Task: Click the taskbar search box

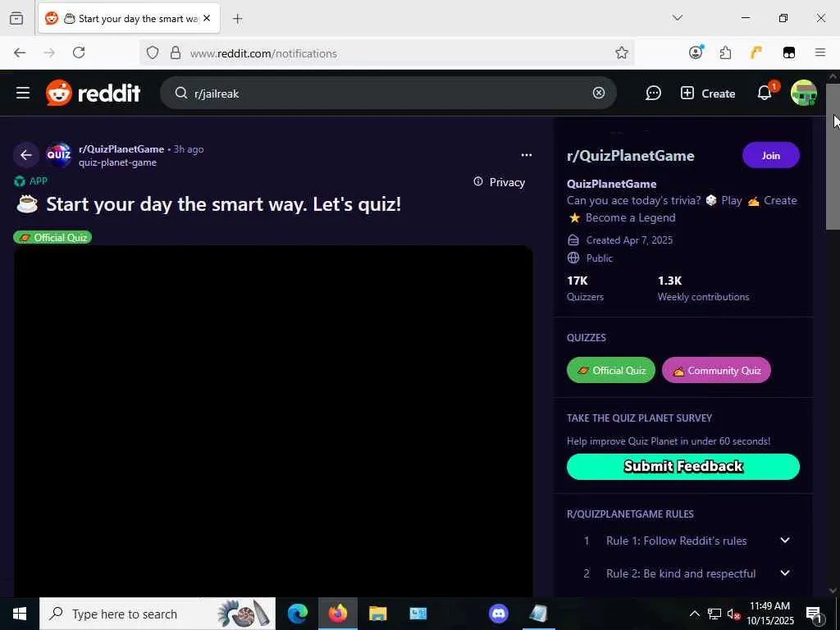Action: click(157, 614)
